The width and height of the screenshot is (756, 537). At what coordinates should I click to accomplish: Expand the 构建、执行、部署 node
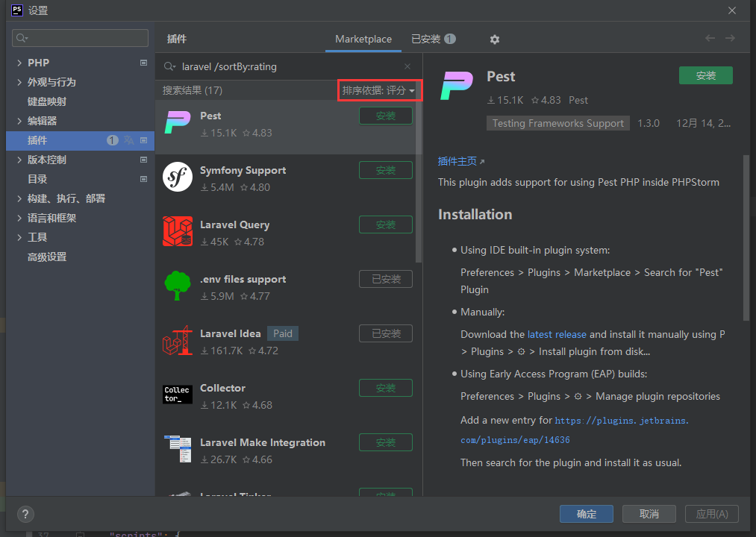click(19, 198)
